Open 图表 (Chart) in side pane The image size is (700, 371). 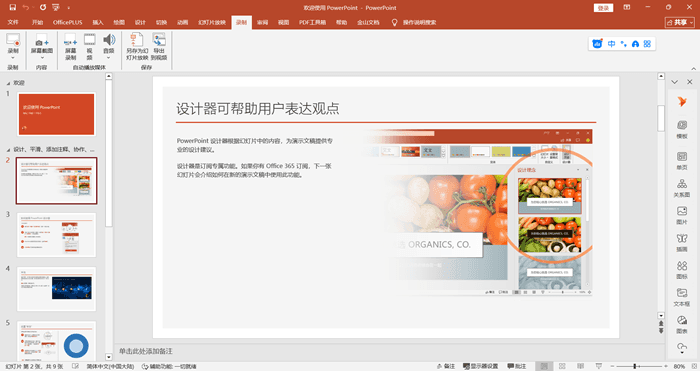click(x=682, y=325)
